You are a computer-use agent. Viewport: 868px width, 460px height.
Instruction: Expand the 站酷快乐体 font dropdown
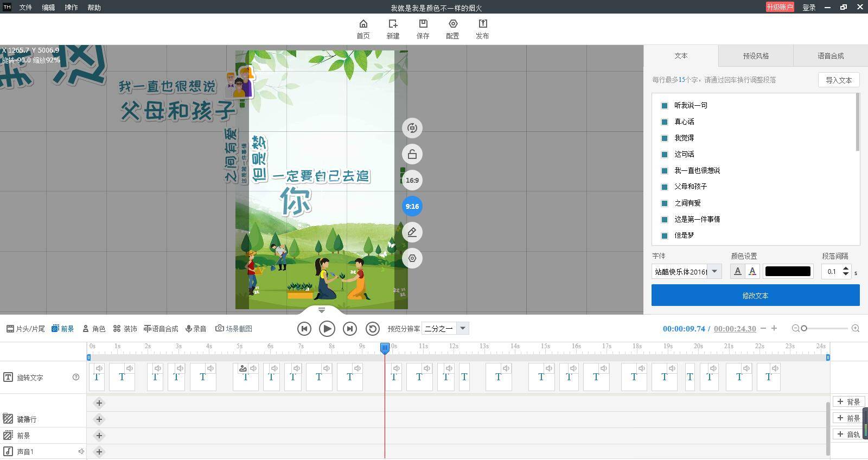(714, 271)
